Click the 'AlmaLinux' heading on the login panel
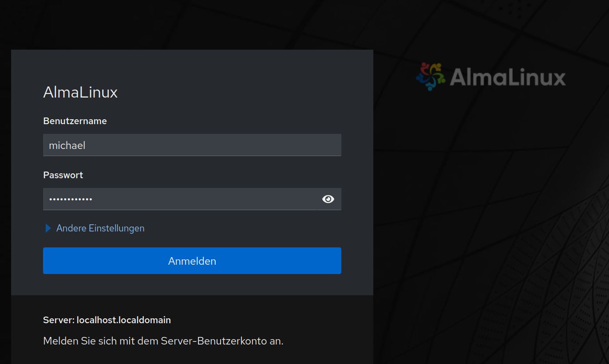 pos(80,92)
